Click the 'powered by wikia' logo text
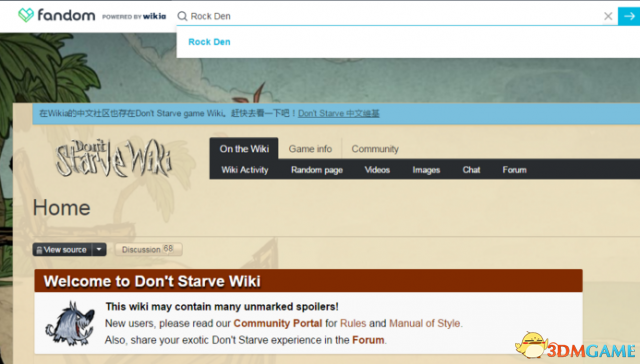The image size is (640, 364). [x=134, y=16]
